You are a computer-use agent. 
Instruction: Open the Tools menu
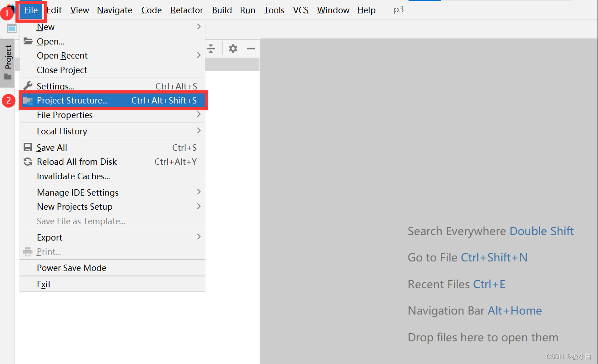pos(274,10)
